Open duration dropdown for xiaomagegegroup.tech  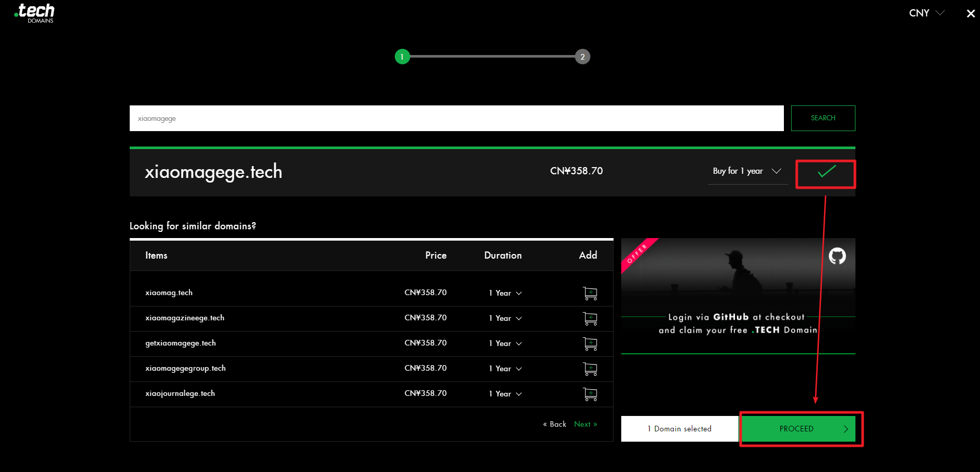pos(505,369)
